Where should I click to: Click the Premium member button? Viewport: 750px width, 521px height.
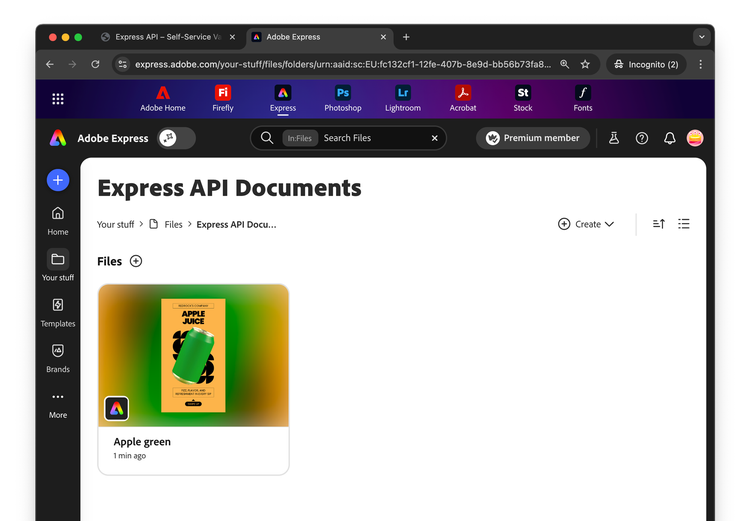pos(532,138)
